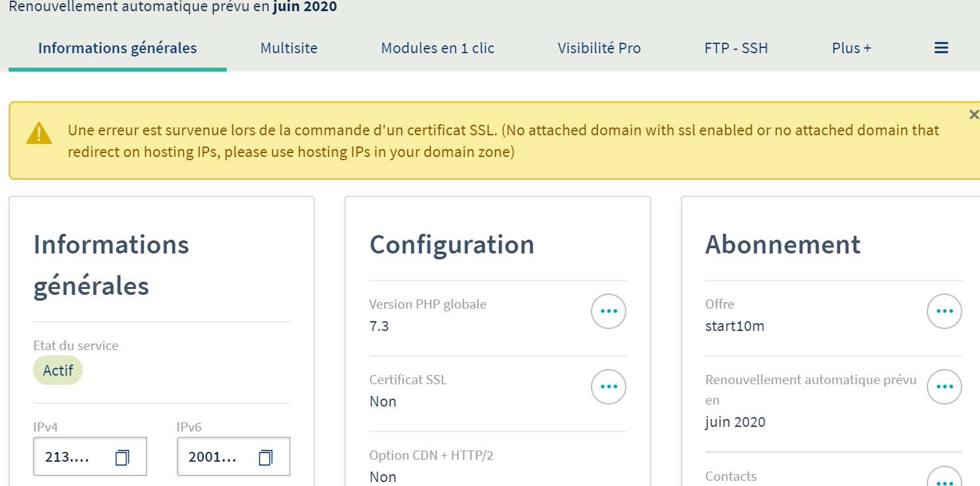The height and width of the screenshot is (486, 980).
Task: Go to the Visibilité Pro tab
Action: pos(599,48)
